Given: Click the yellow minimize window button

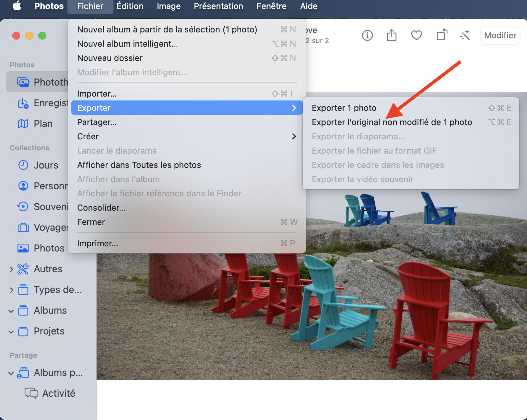Looking at the screenshot, I should [29, 36].
